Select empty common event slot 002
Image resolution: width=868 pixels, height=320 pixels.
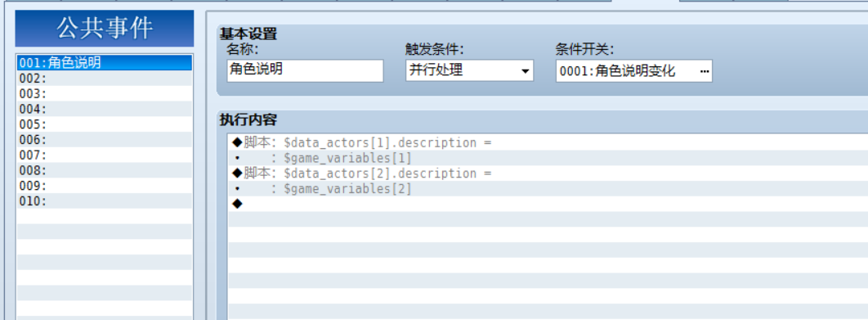coord(105,79)
